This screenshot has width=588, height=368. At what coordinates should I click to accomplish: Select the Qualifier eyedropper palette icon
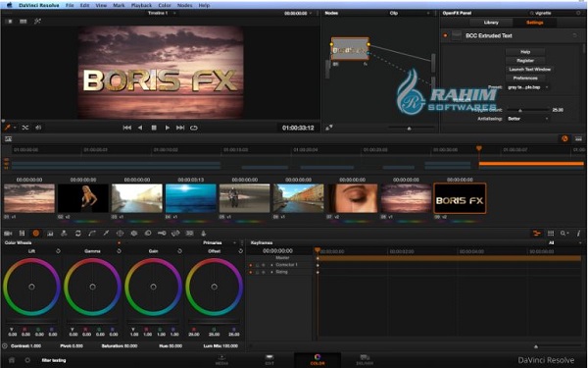pyautogui.click(x=106, y=234)
